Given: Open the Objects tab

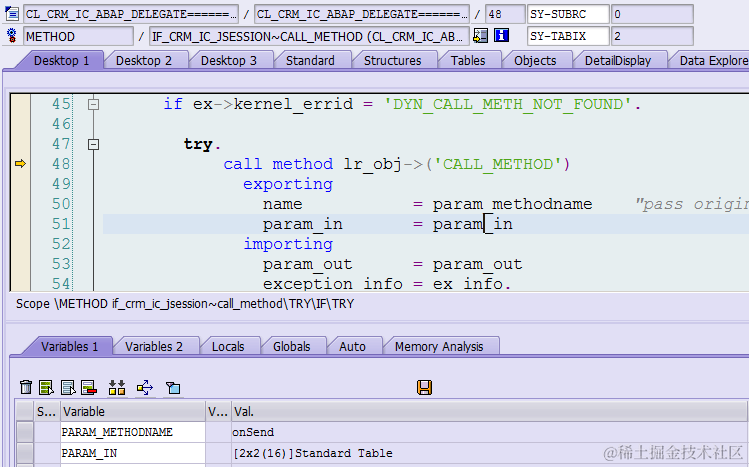Looking at the screenshot, I should tap(535, 61).
